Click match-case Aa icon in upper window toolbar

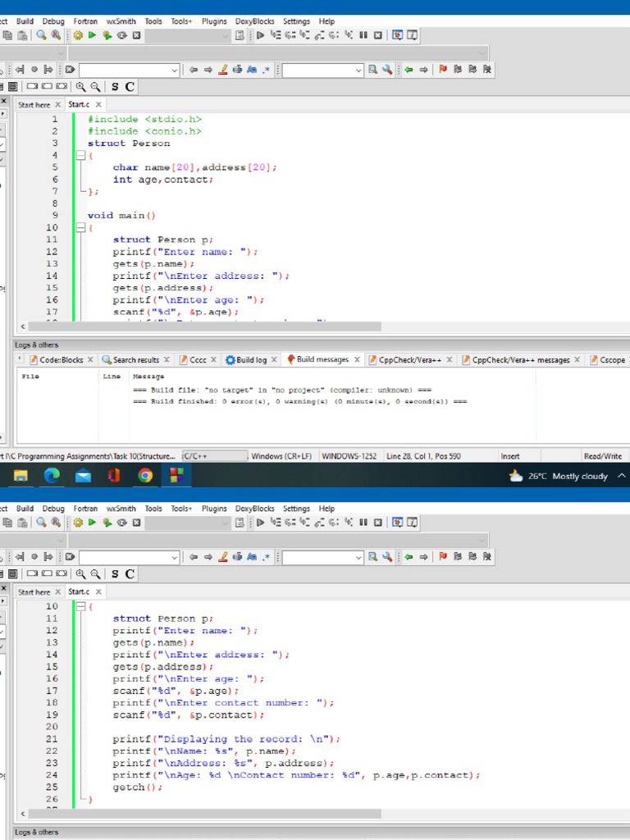pyautogui.click(x=252, y=70)
